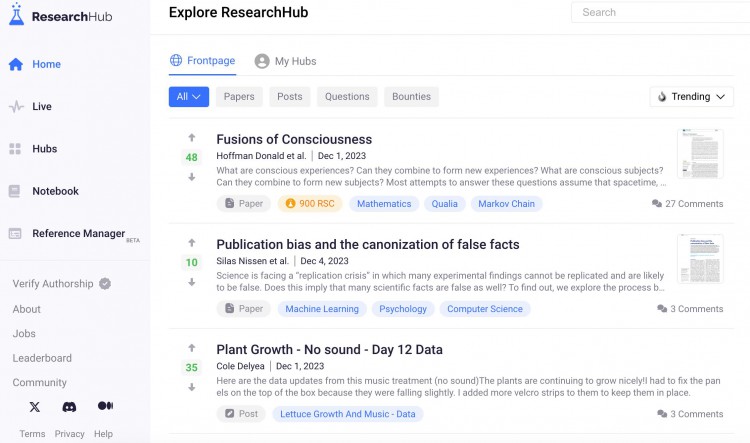Screen dimensions: 750x443
Task: Click the ResearchHub flask logo
Action: [x=16, y=14]
